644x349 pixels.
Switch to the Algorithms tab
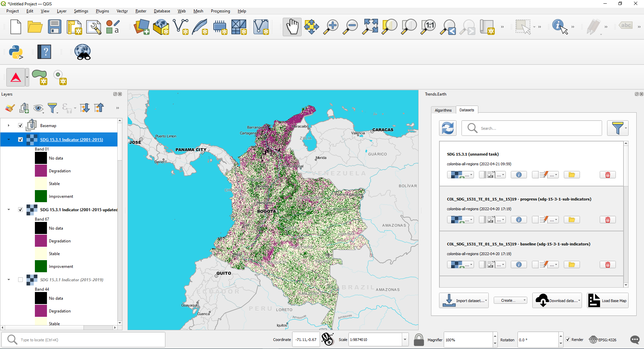(443, 110)
